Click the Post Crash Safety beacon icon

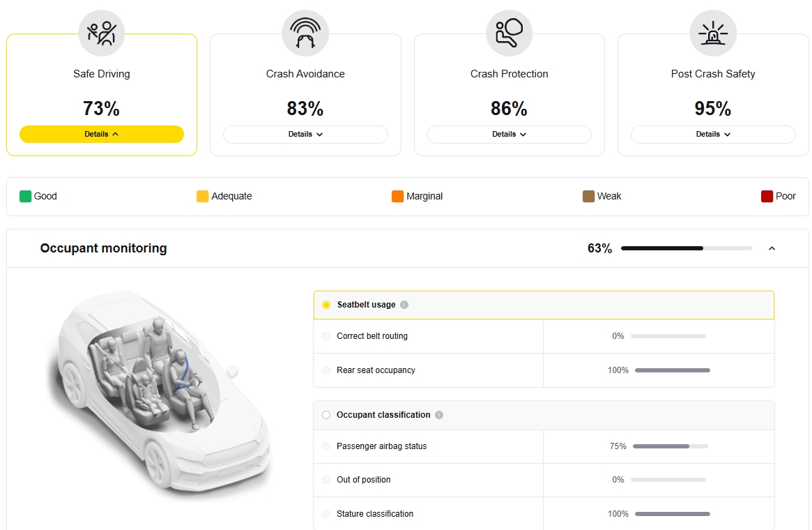coord(713,33)
